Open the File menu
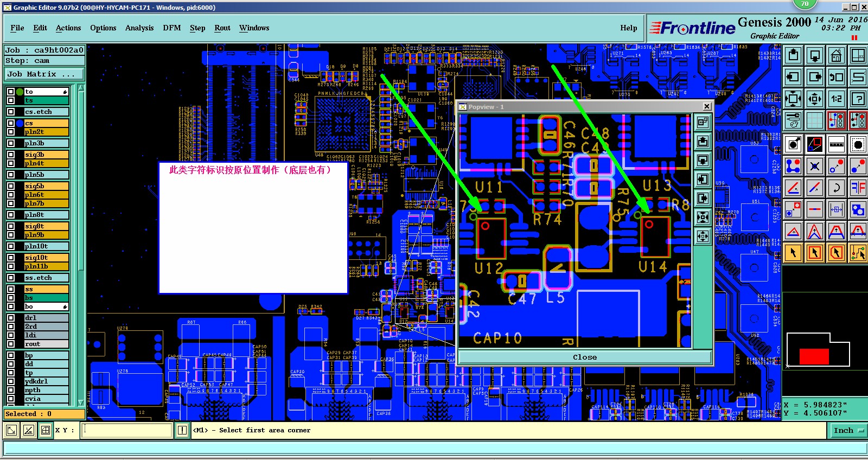 17,28
